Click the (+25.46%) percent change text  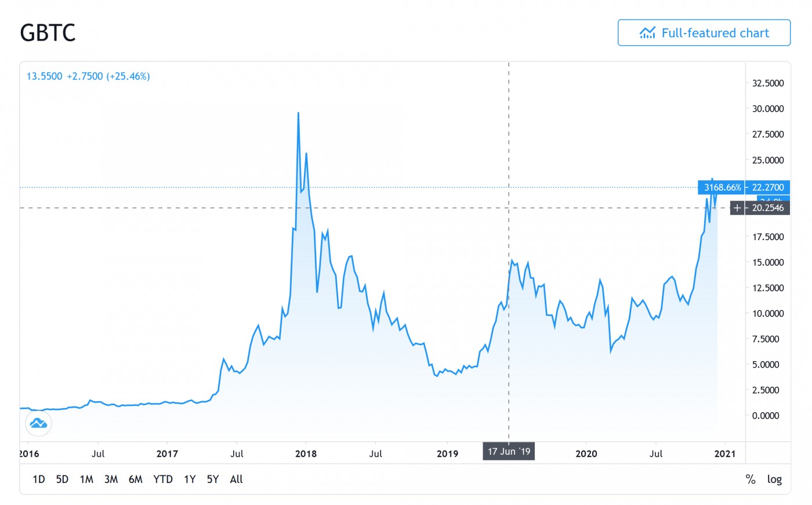[x=128, y=76]
